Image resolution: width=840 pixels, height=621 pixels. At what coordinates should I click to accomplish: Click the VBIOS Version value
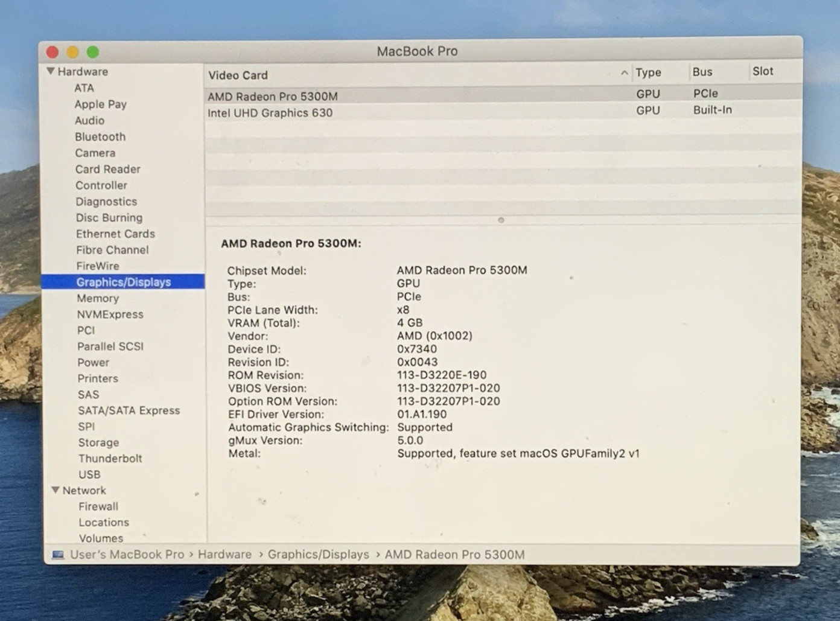click(448, 388)
